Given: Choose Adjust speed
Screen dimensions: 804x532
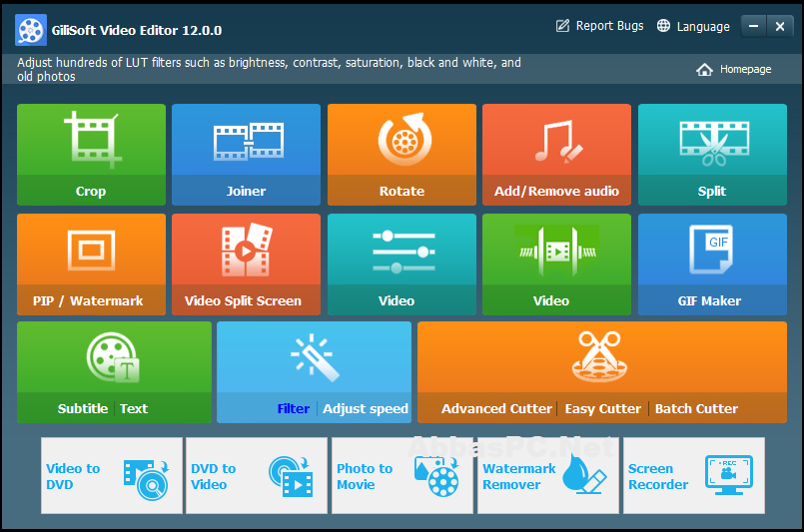Looking at the screenshot, I should 366,409.
